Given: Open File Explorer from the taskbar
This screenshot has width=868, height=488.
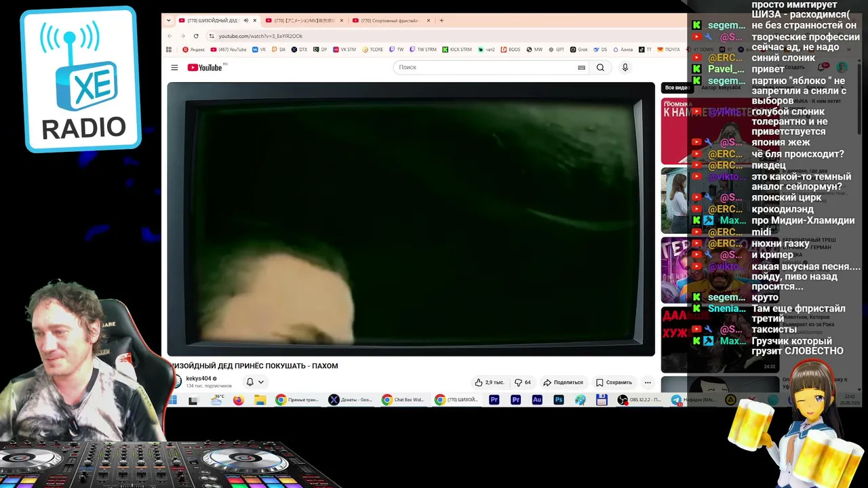Looking at the screenshot, I should point(260,400).
